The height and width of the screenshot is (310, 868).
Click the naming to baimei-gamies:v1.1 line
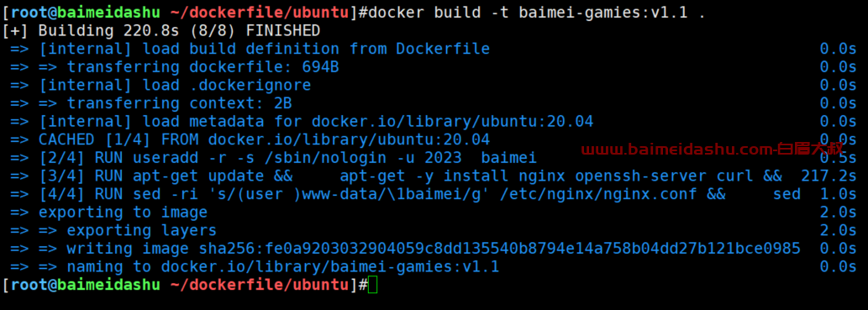[255, 267]
